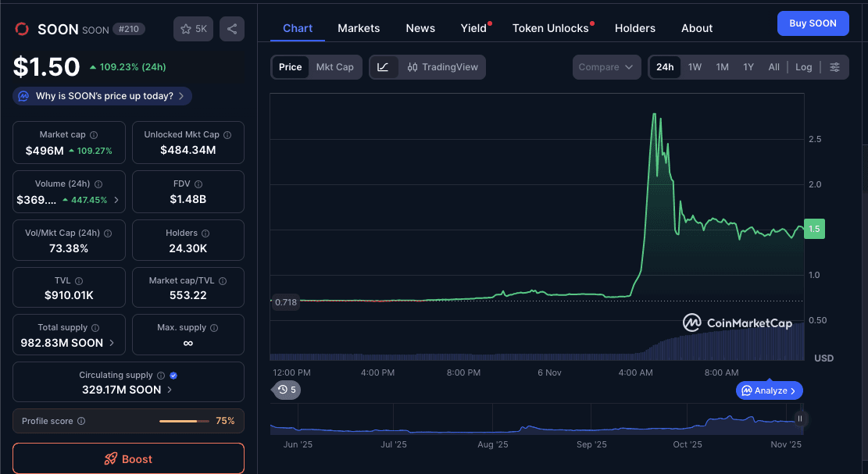
Task: Open 'Why is SOON's price up today?' link
Action: [x=102, y=95]
